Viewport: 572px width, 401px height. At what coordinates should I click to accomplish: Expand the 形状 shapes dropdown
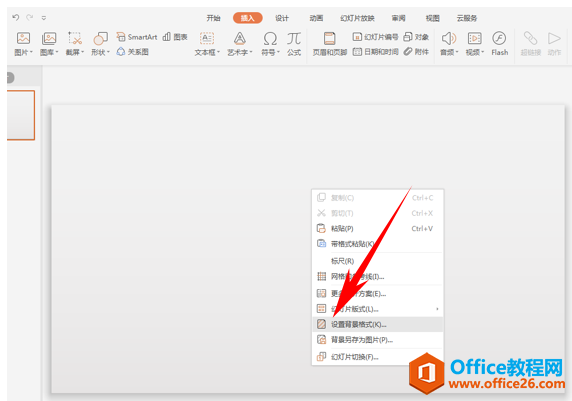[108, 53]
